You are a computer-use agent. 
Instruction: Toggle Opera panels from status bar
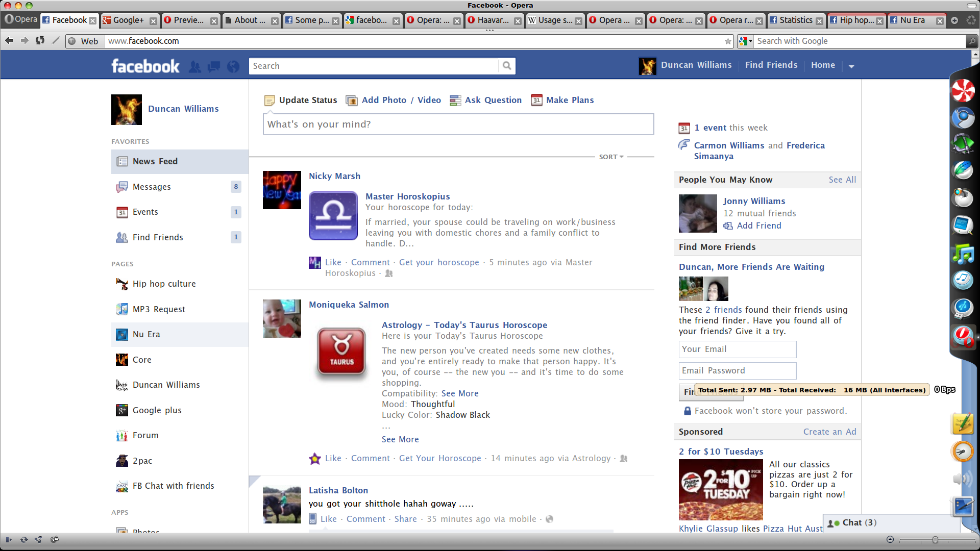(9, 540)
